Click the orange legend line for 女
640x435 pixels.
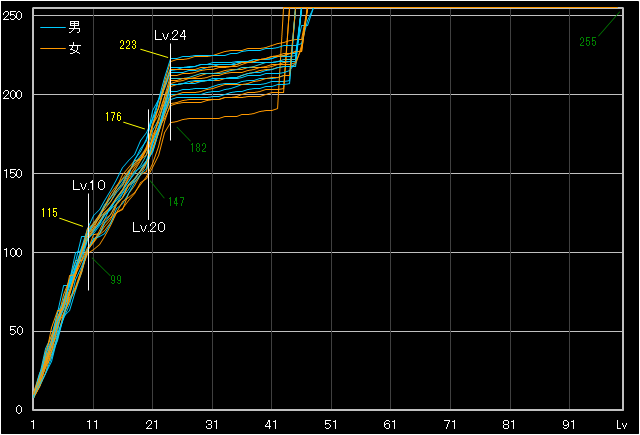[x=53, y=49]
